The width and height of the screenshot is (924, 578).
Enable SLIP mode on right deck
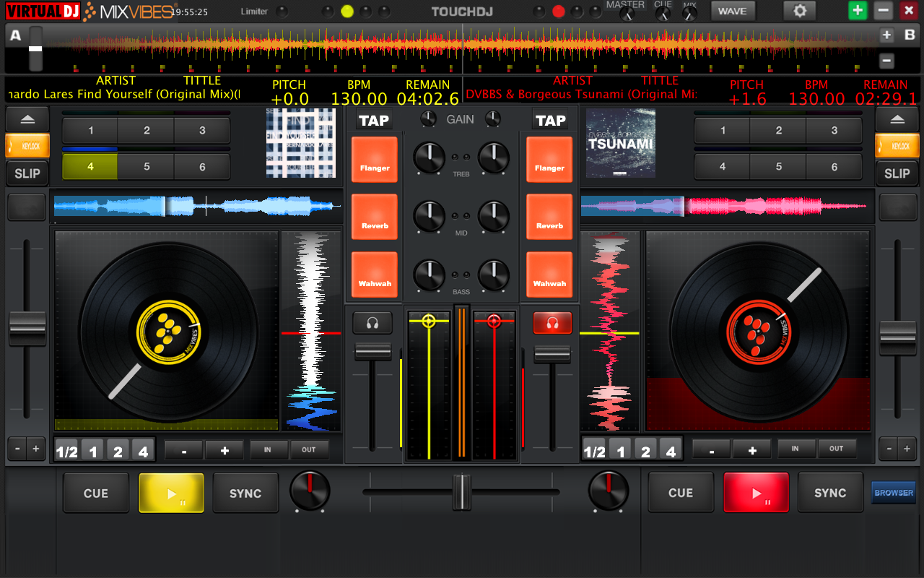coord(897,173)
